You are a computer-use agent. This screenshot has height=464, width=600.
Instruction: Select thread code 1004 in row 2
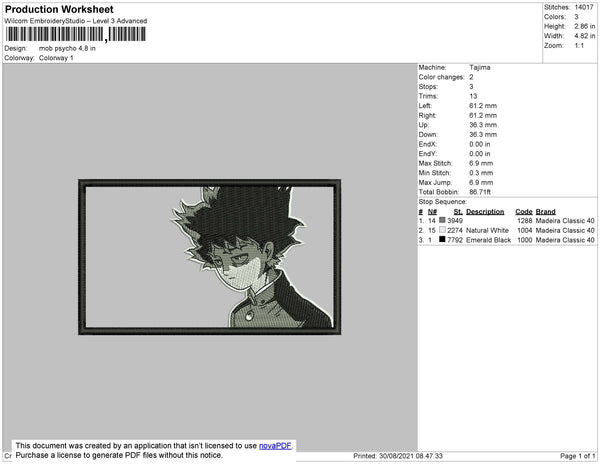(x=525, y=230)
